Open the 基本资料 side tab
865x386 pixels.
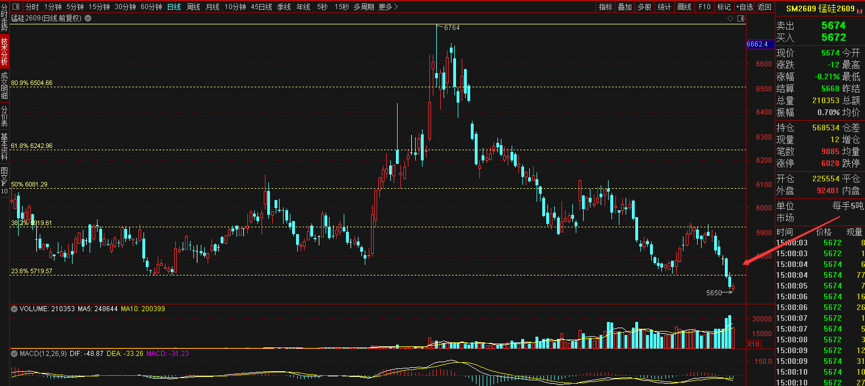click(x=4, y=146)
